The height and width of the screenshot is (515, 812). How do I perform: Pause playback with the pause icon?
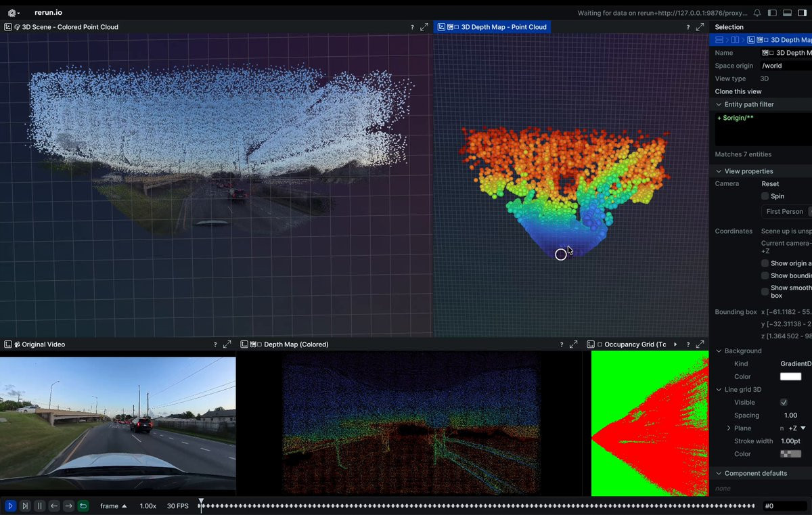[x=39, y=506]
